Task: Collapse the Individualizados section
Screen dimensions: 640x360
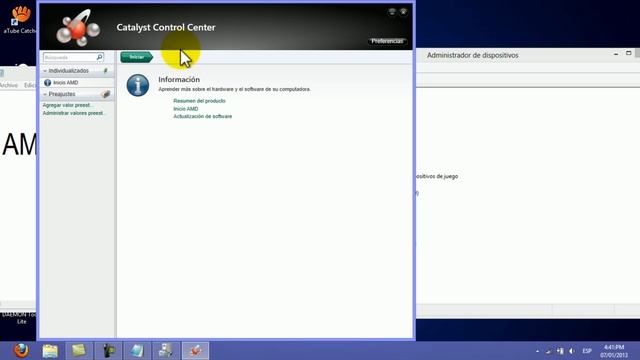Action: pos(45,71)
